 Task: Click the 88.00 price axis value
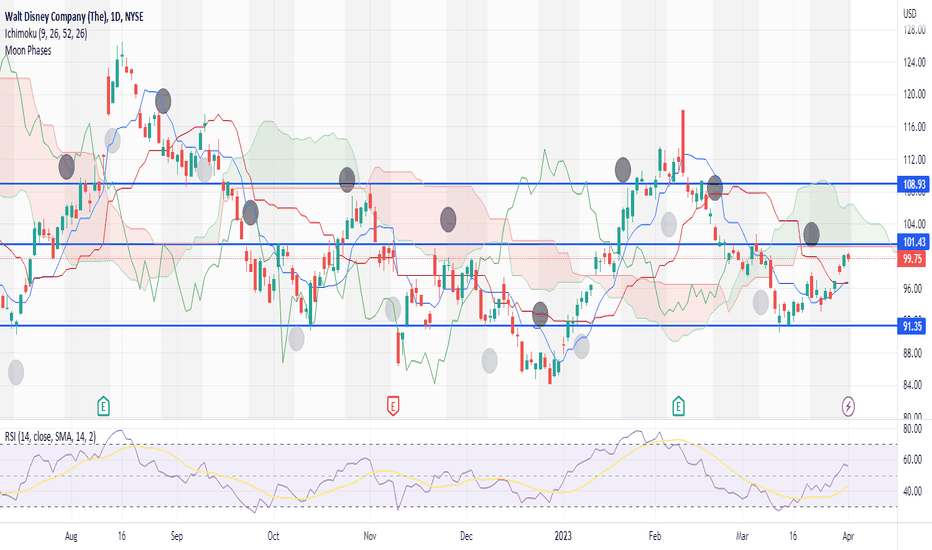(x=912, y=353)
